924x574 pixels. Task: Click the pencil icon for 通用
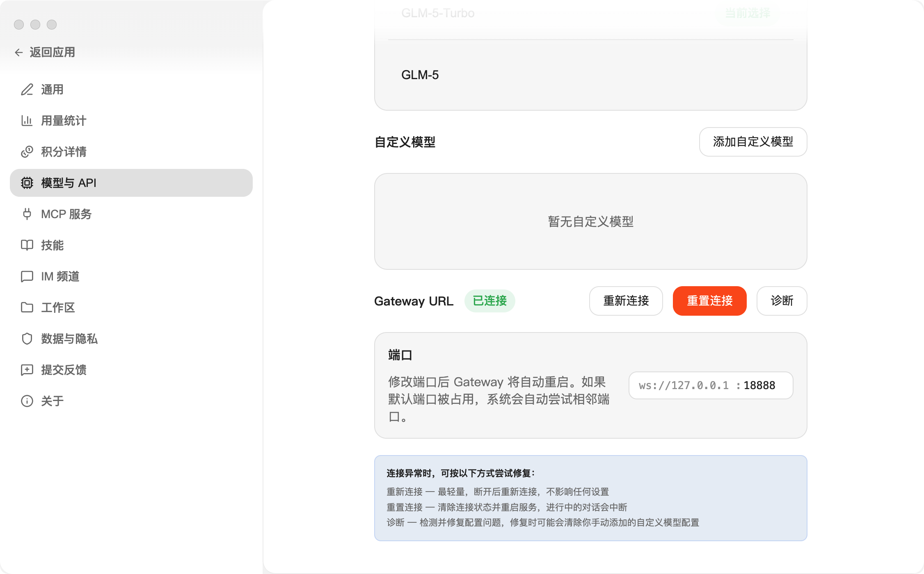[x=27, y=89]
